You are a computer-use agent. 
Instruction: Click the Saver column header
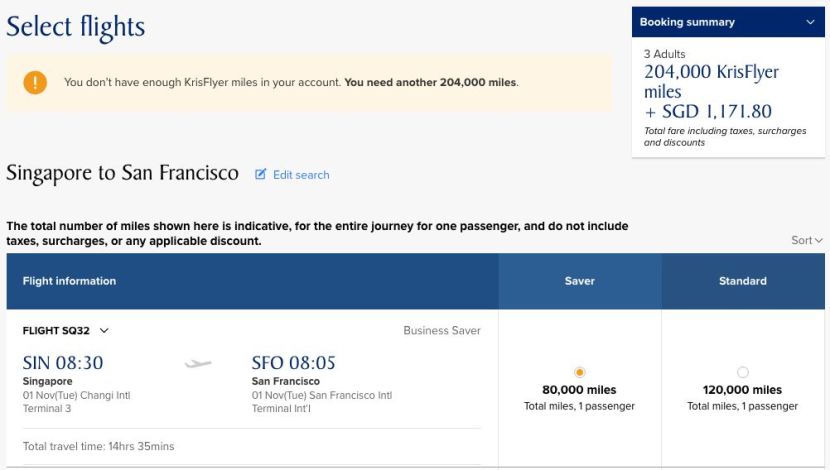(580, 281)
